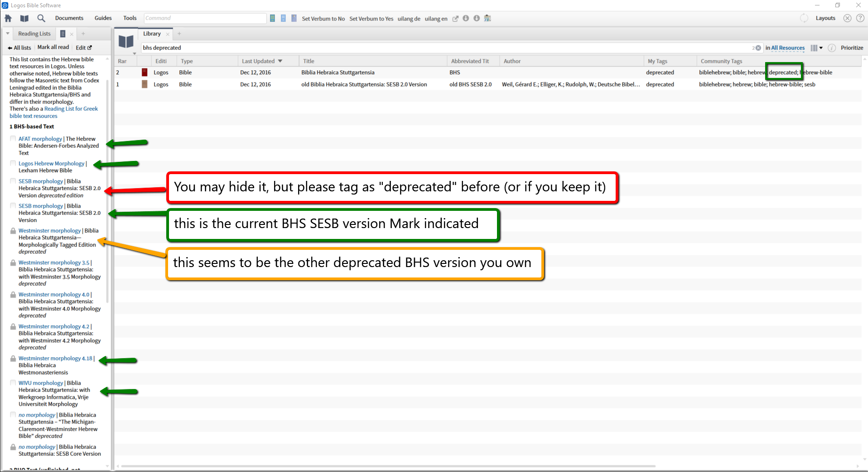Click lock icon beside Westminster morphology 3.5
Screen dimensions: 868x472
click(x=13, y=263)
